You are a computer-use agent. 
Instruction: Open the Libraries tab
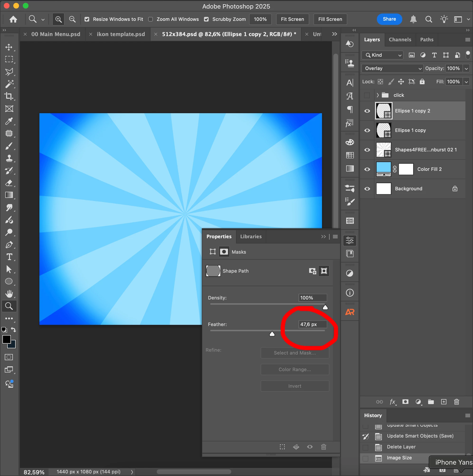point(251,237)
